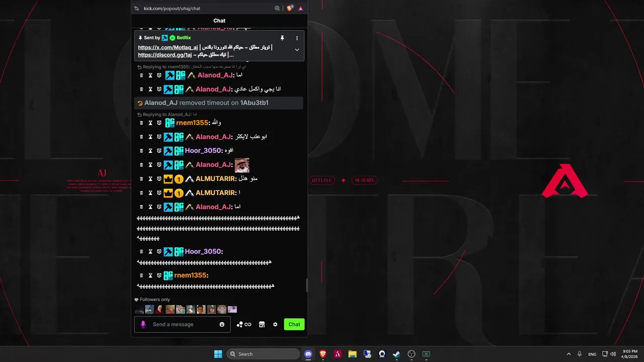Click the ENG language indicator

[x=592, y=354]
